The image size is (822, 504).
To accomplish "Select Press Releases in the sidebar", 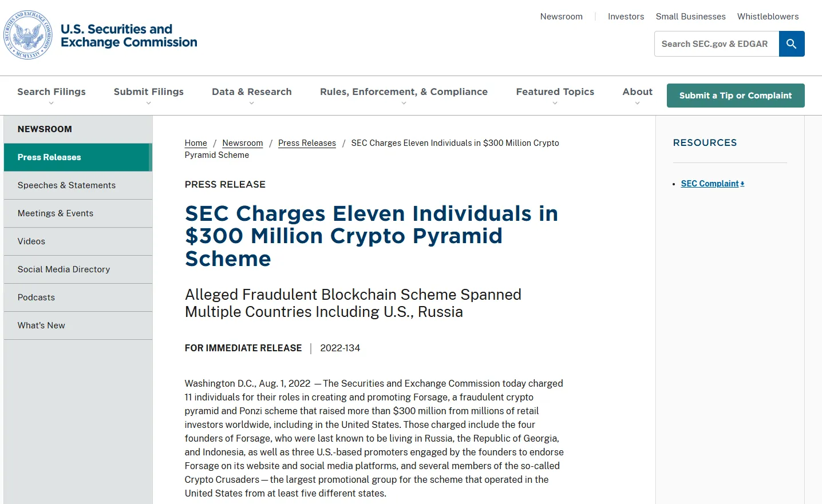I will pos(78,157).
